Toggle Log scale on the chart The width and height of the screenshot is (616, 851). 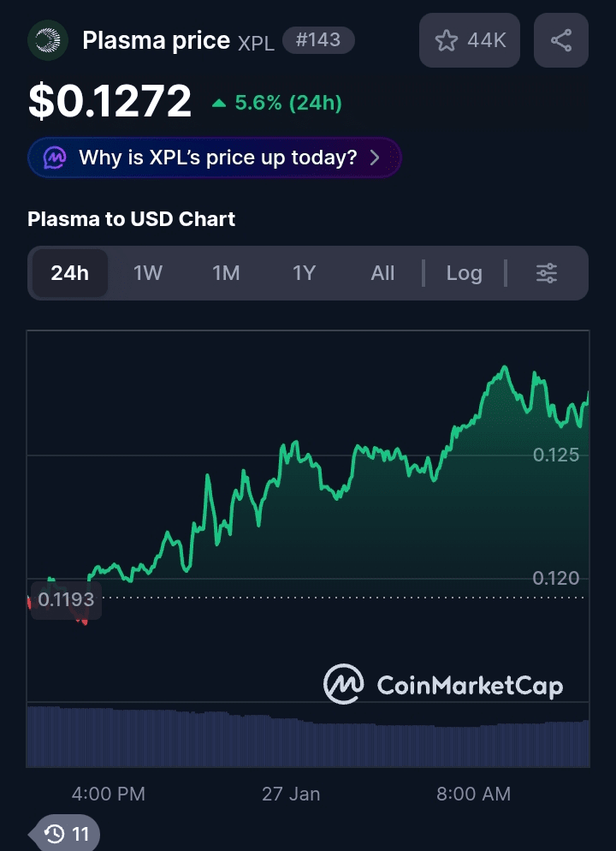click(464, 273)
